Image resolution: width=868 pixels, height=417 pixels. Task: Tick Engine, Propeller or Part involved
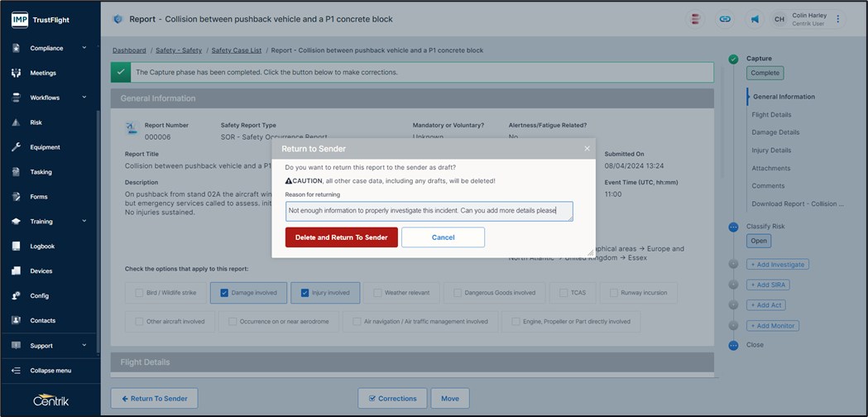[516, 321]
